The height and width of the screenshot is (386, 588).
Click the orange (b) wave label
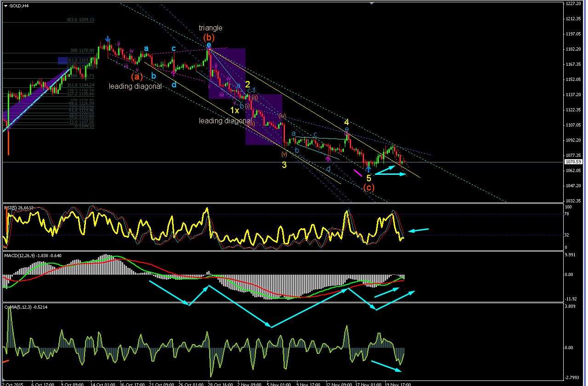[x=209, y=37]
